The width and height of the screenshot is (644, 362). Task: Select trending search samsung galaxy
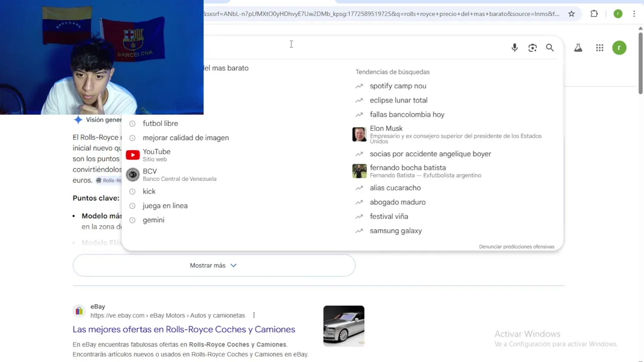click(x=396, y=231)
